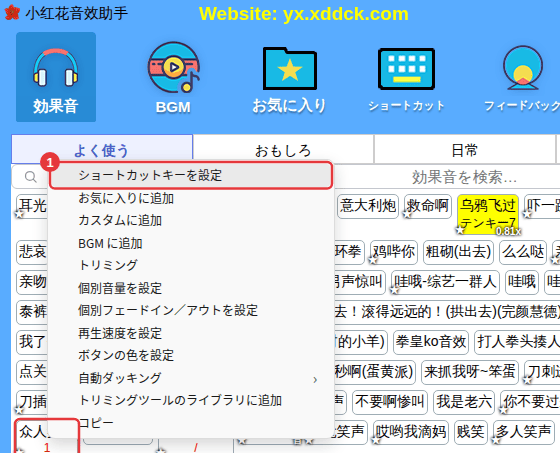Play the yellow 乌鸦飞过 sound button
The width and height of the screenshot is (560, 453).
488,214
